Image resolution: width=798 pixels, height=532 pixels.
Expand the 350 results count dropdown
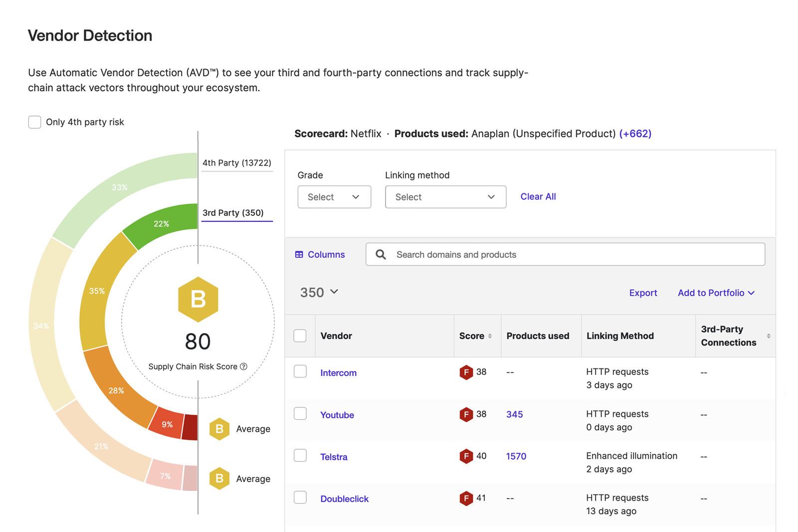click(x=319, y=292)
